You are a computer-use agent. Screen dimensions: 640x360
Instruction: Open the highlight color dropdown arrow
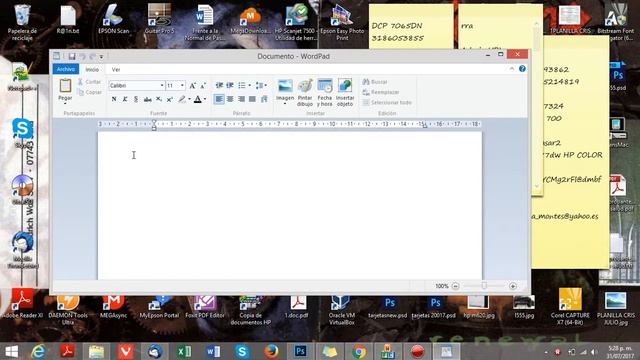pos(189,99)
